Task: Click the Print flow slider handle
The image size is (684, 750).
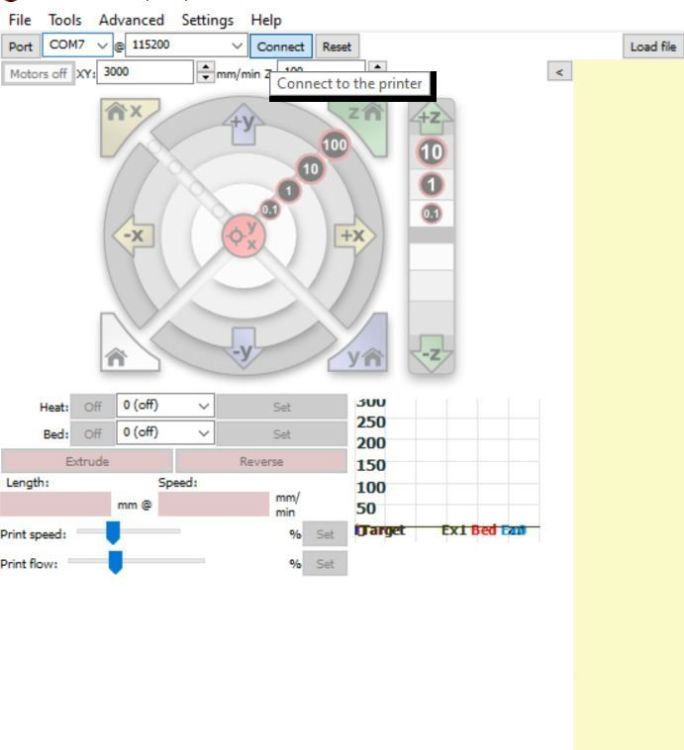Action: [115, 562]
